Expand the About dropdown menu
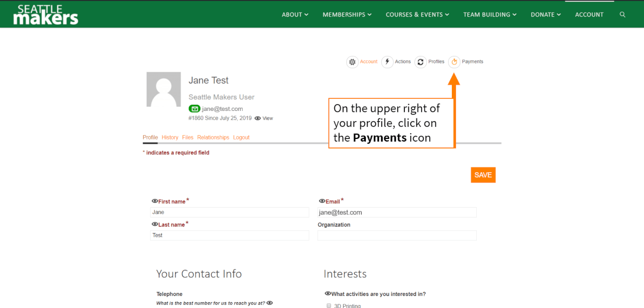 click(x=295, y=15)
